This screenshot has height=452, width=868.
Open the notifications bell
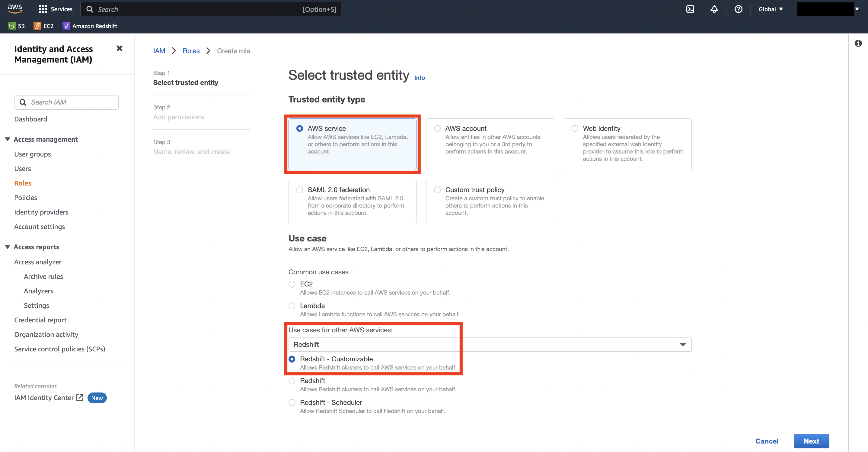pos(714,9)
